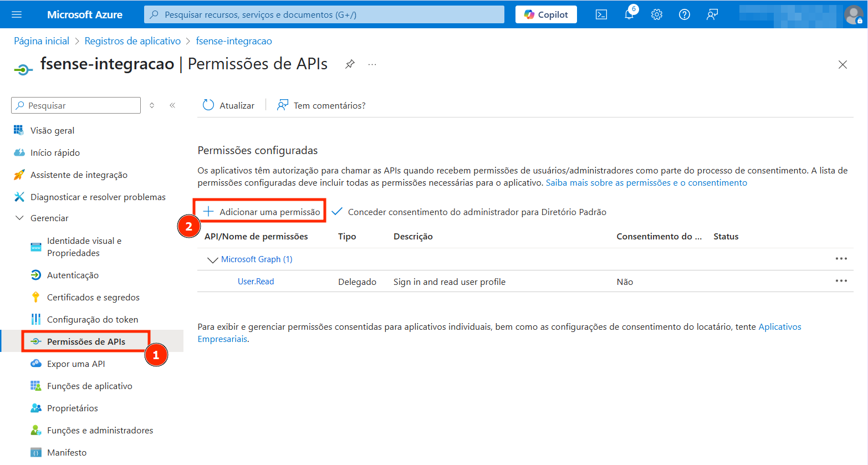Go to Registros de aplicativo breadcrumb
Image resolution: width=868 pixels, height=465 pixels.
[132, 41]
